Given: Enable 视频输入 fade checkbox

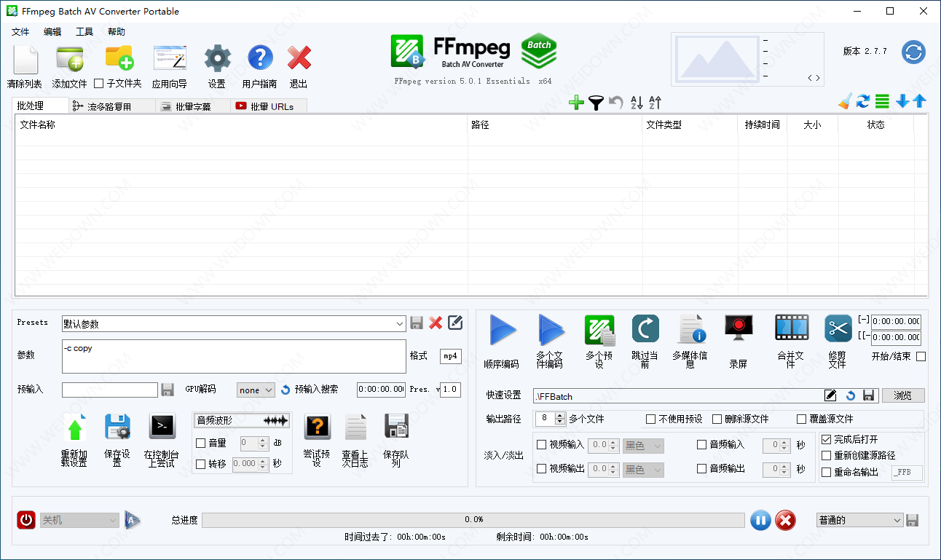Looking at the screenshot, I should coord(541,445).
